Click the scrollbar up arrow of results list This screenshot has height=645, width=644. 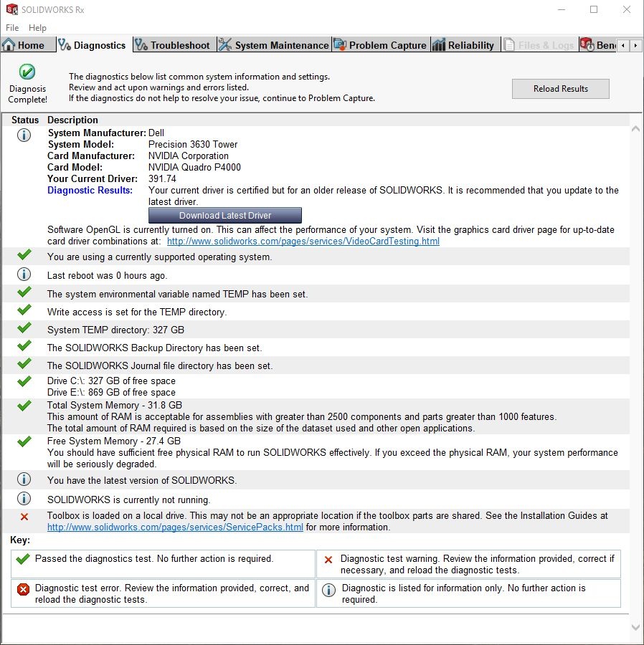click(x=635, y=129)
